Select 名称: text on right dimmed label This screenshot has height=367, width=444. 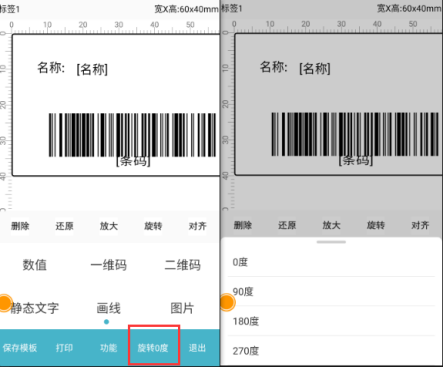coord(273,67)
